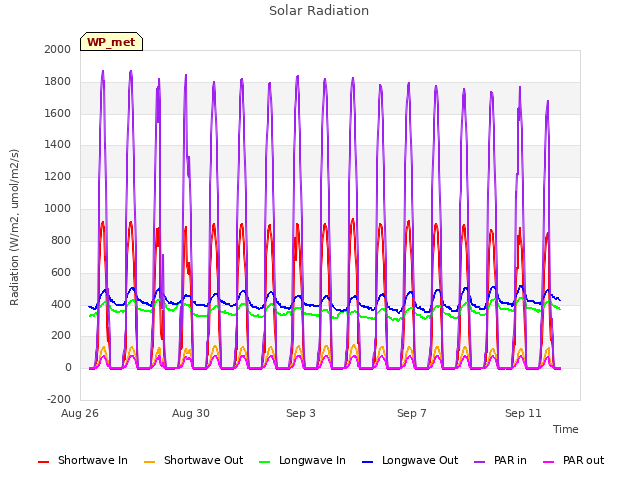This screenshot has height=480, width=640.
Task: Click the last PAR in peak near 1680
Action: [548, 101]
